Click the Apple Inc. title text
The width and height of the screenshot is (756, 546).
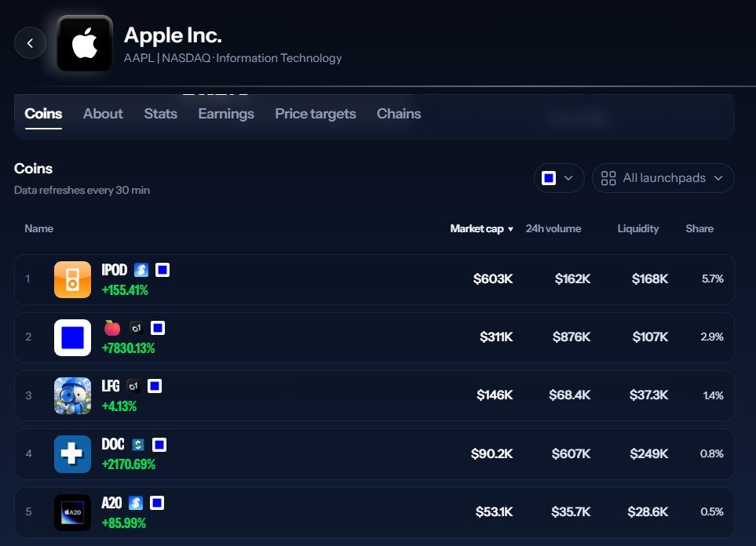tap(173, 35)
